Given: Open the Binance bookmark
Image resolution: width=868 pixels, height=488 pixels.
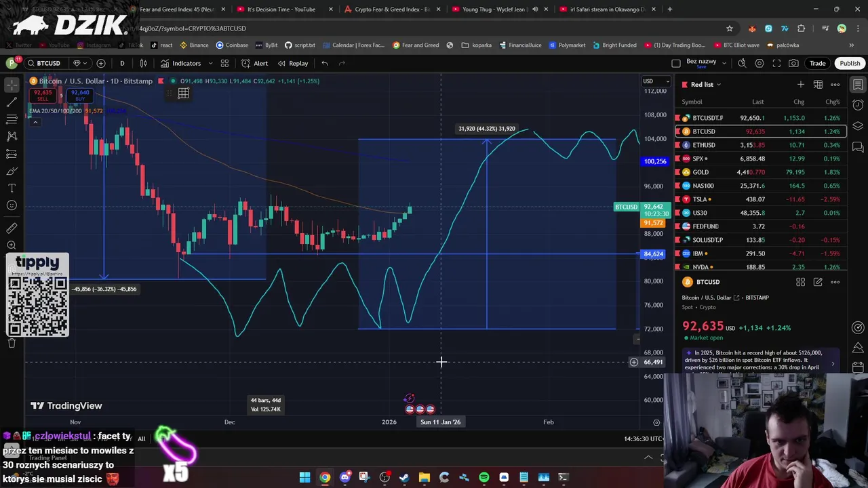Looking at the screenshot, I should (194, 45).
